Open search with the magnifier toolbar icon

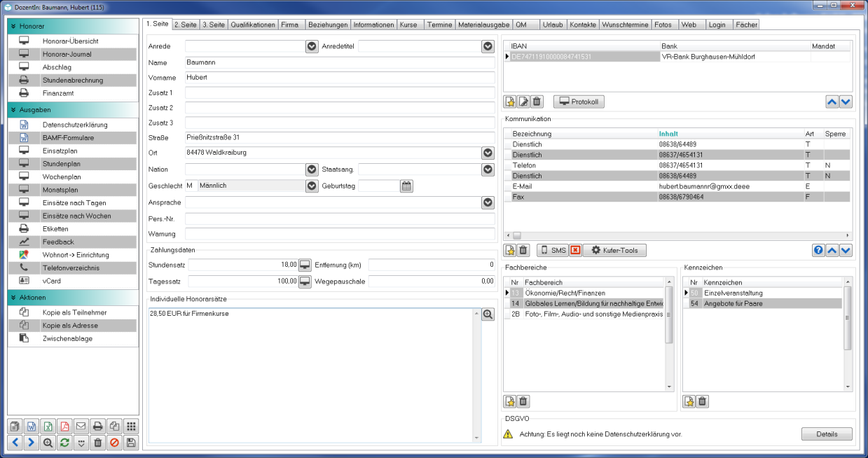click(48, 443)
